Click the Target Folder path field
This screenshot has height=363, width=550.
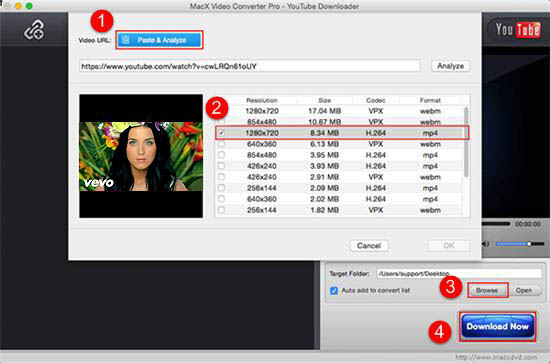click(x=459, y=274)
